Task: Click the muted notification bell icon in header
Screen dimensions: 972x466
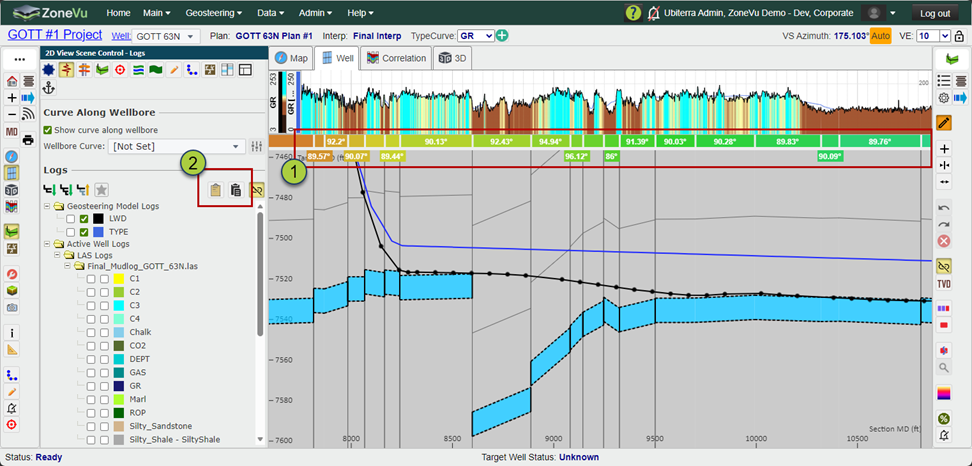Action: 653,13
